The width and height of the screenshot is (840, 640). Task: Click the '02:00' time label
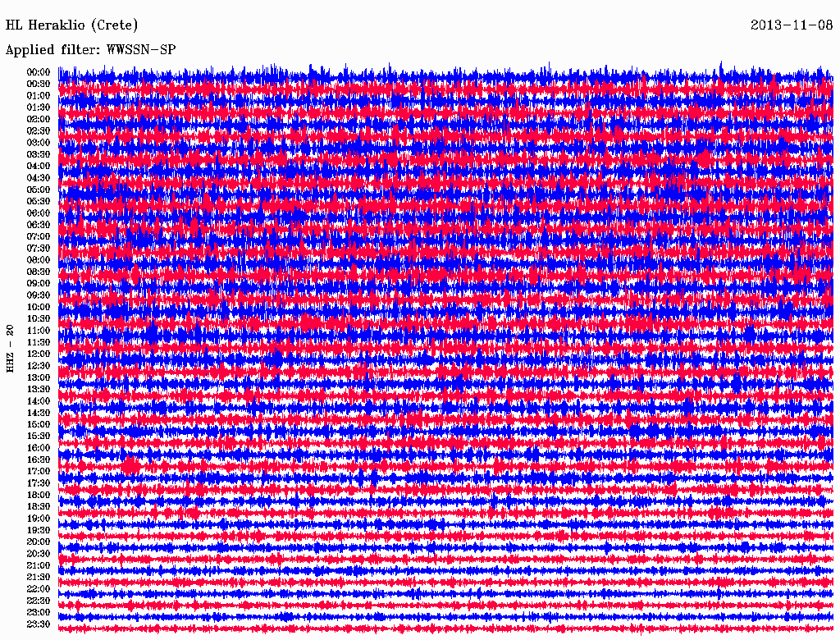pos(39,119)
